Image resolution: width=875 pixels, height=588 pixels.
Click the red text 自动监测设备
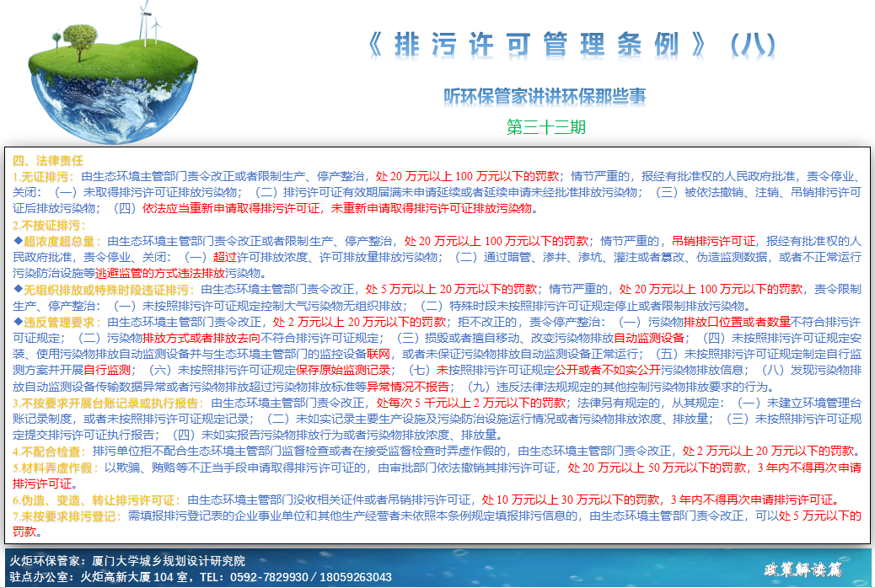click(649, 338)
